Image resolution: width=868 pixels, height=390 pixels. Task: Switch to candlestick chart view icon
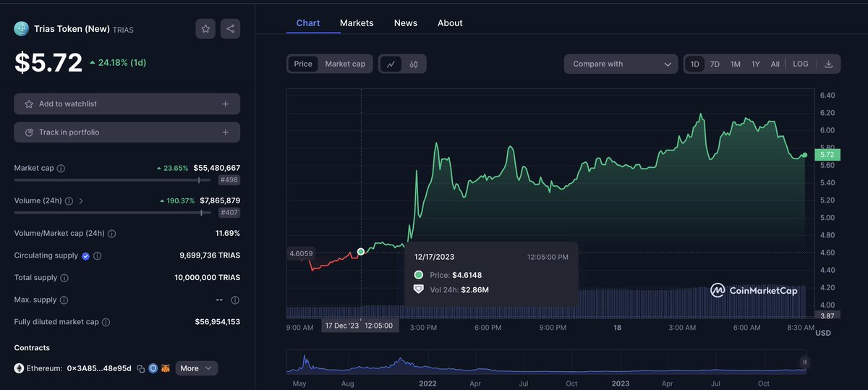click(414, 64)
